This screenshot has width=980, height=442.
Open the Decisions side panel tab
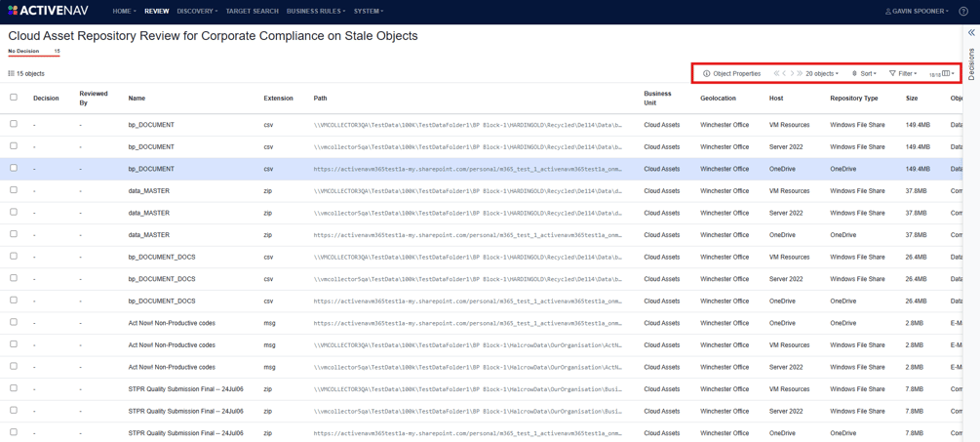[x=970, y=63]
